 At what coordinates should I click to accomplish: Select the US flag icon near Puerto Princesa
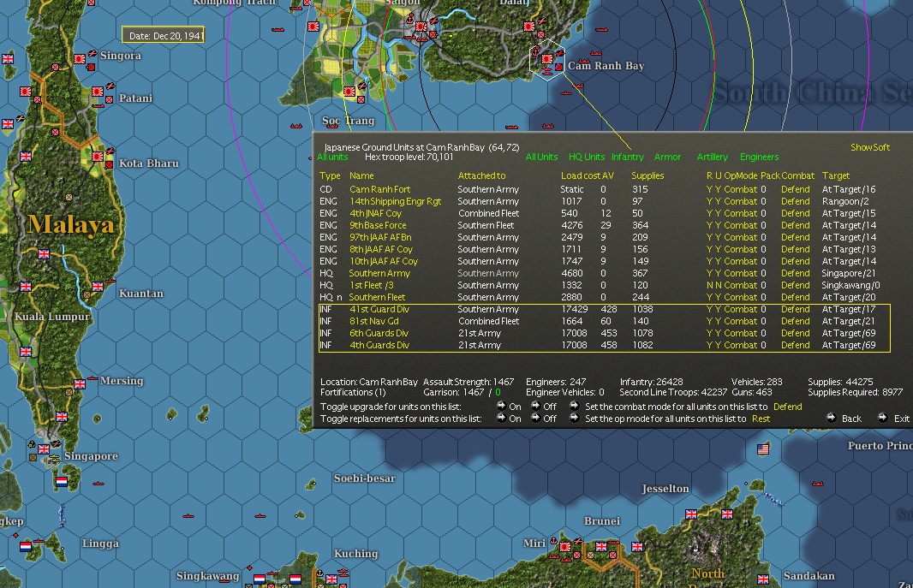coord(763,449)
